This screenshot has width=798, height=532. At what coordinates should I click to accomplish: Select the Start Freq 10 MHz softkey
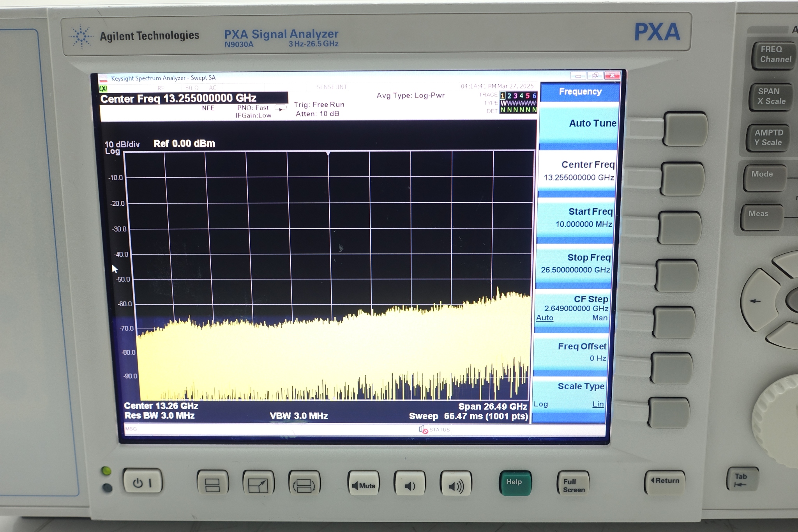pyautogui.click(x=576, y=217)
